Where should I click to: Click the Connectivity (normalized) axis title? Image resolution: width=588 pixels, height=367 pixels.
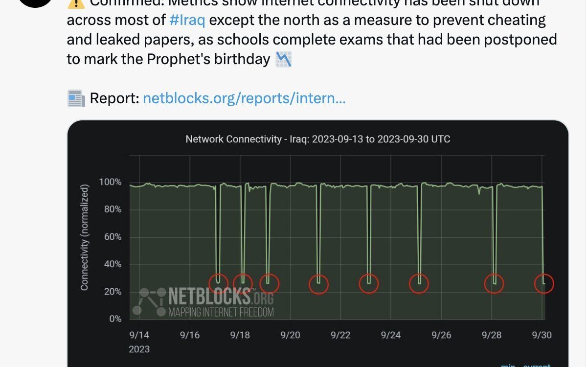85,237
